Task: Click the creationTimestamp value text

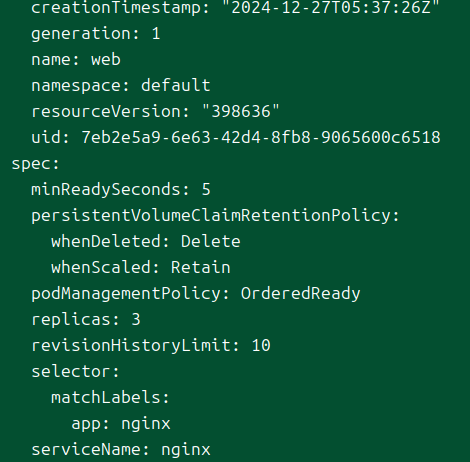Action: (331, 7)
